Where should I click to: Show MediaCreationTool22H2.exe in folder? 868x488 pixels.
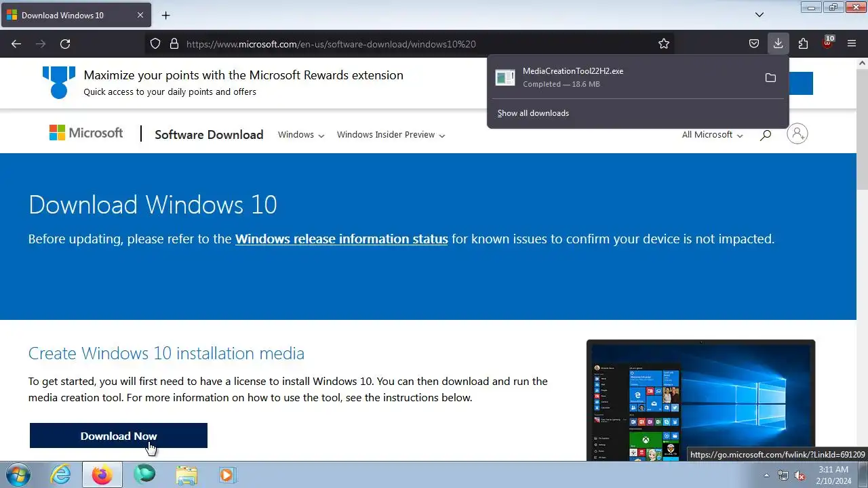[x=770, y=78]
